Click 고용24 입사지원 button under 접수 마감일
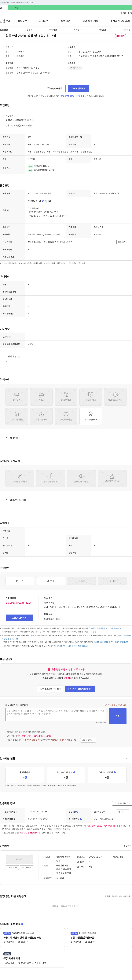The image size is (132, 980). click(19, 618)
